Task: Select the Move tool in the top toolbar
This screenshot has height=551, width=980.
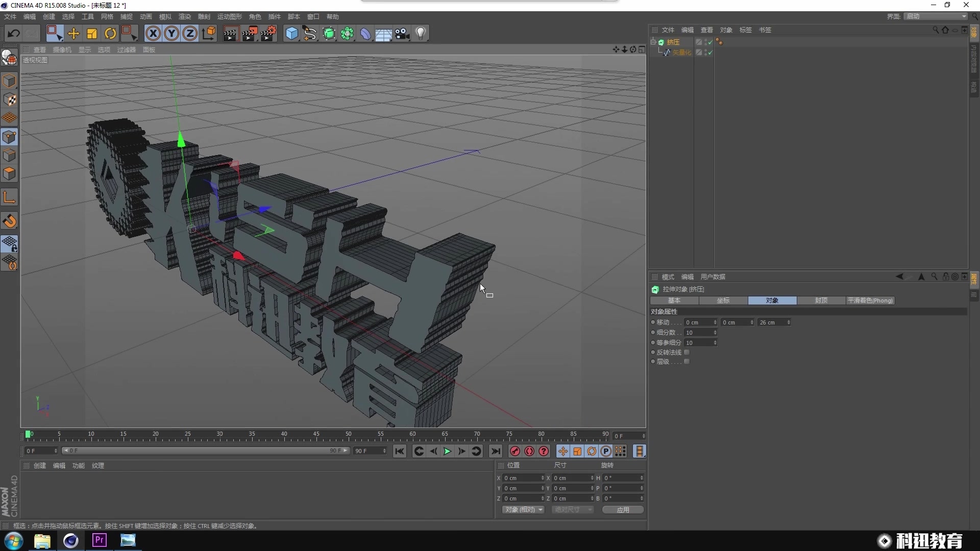Action: (x=73, y=33)
